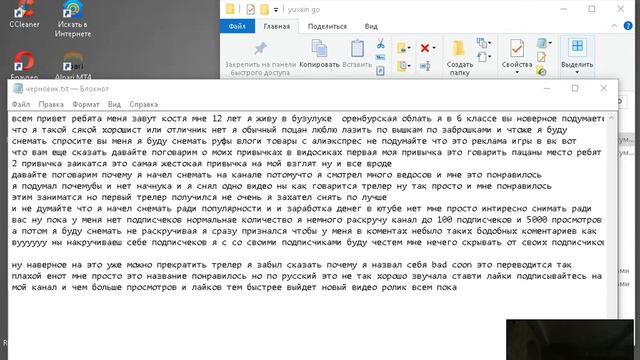Minimize the Explorer window 'yusain go'
The image size is (640, 360).
tap(564, 9)
